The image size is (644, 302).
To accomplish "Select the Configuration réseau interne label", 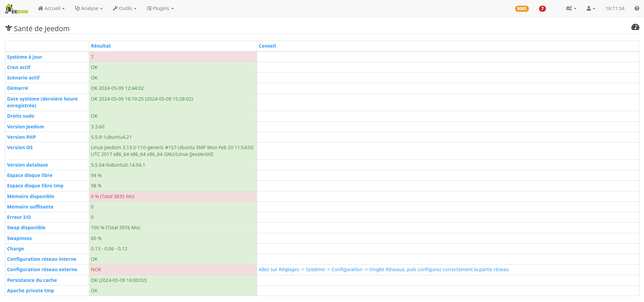I will [x=42, y=259].
